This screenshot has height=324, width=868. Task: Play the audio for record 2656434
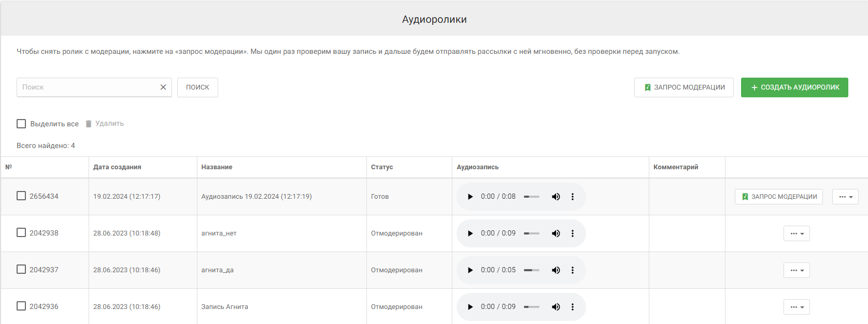[x=470, y=197]
